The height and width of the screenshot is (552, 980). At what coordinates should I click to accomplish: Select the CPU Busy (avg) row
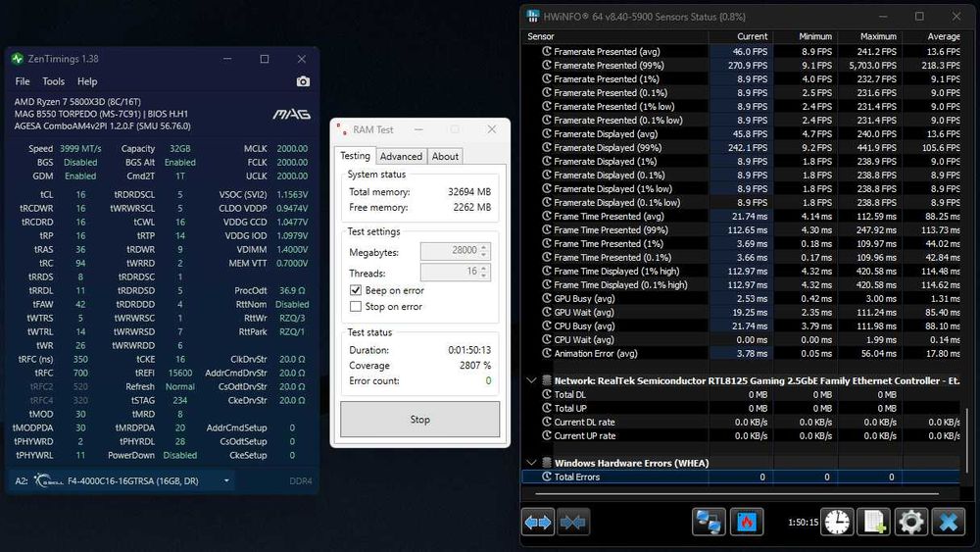click(x=741, y=326)
